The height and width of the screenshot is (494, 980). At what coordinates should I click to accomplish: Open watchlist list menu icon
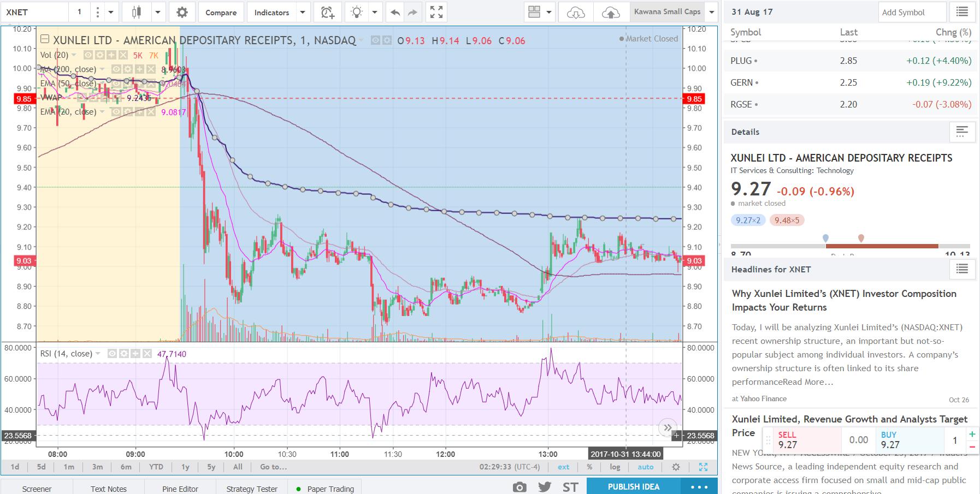[962, 11]
